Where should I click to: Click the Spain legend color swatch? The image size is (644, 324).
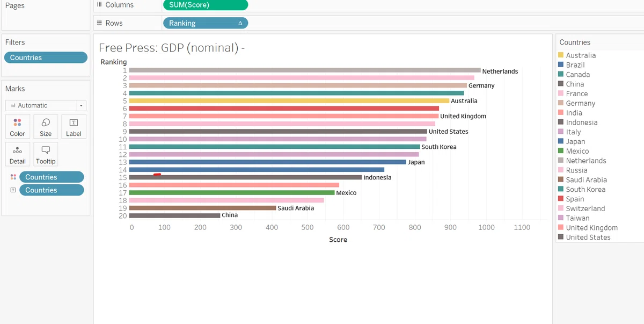[x=561, y=199]
